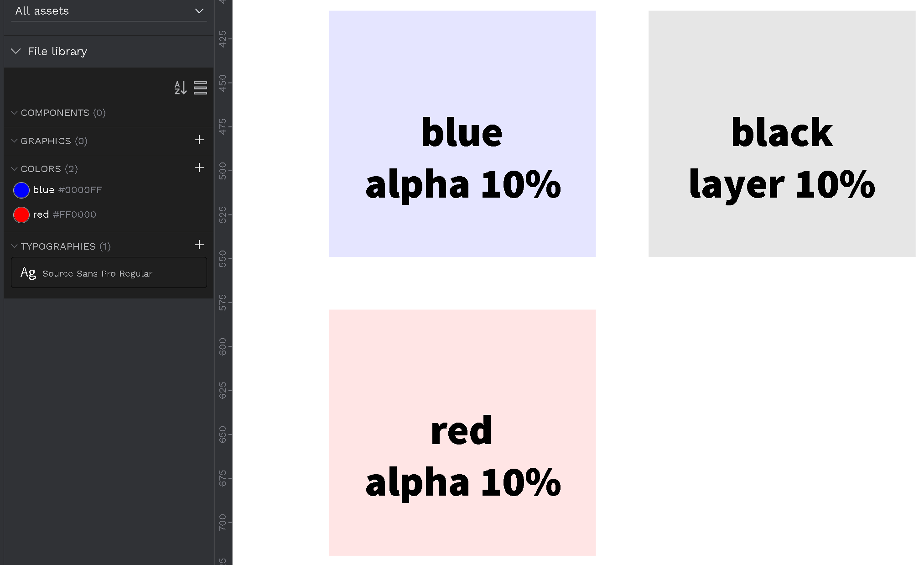Open the All assets dropdown
The height and width of the screenshot is (565, 924).
198,10
